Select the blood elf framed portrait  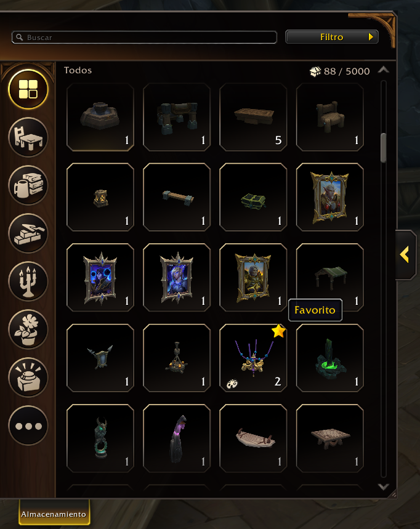(329, 197)
